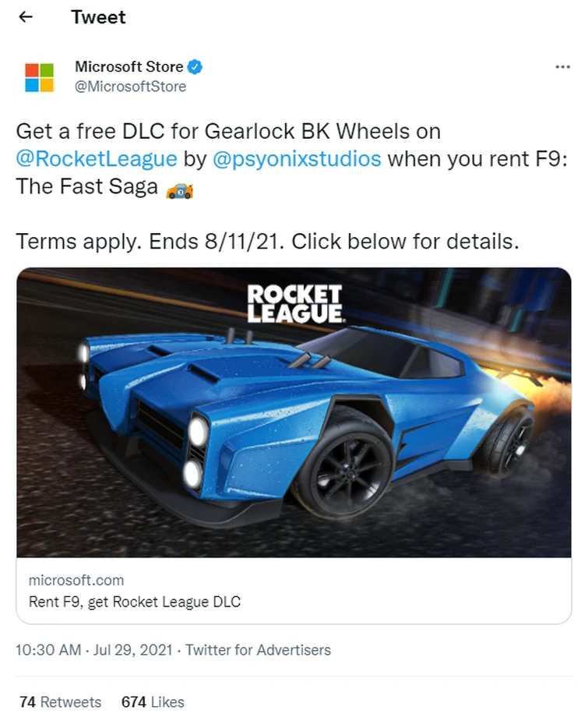The image size is (588, 721).
Task: Open the tweet options via the three-dot menu
Action: click(562, 67)
